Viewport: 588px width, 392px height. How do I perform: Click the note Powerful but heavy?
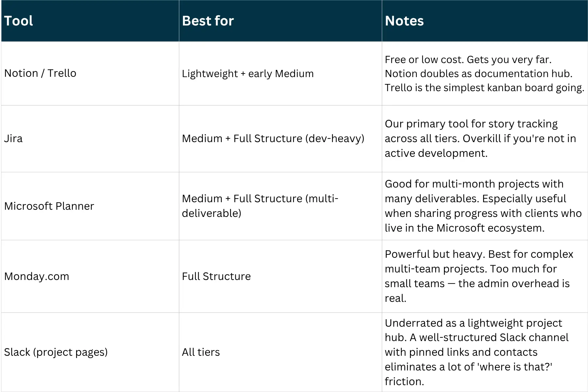[x=485, y=276]
